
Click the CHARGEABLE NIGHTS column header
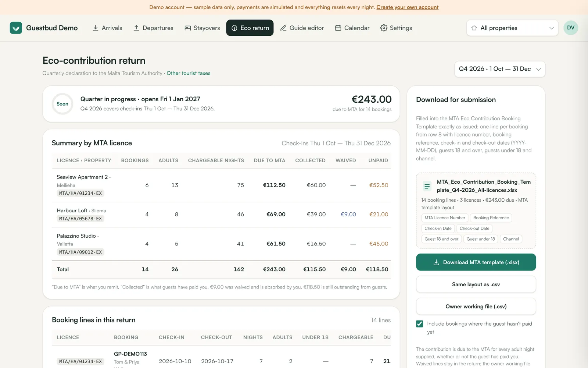click(x=216, y=160)
